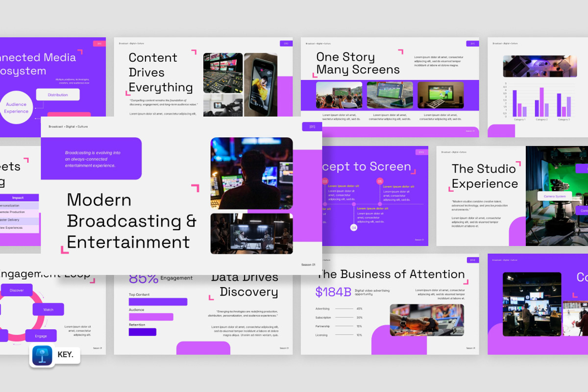This screenshot has width=588, height=392.
Task: Click the Advertising 45% row
Action: (x=339, y=309)
